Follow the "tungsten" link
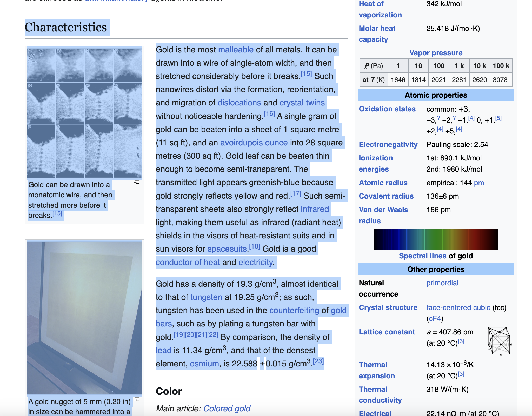532x416 pixels. point(206,297)
